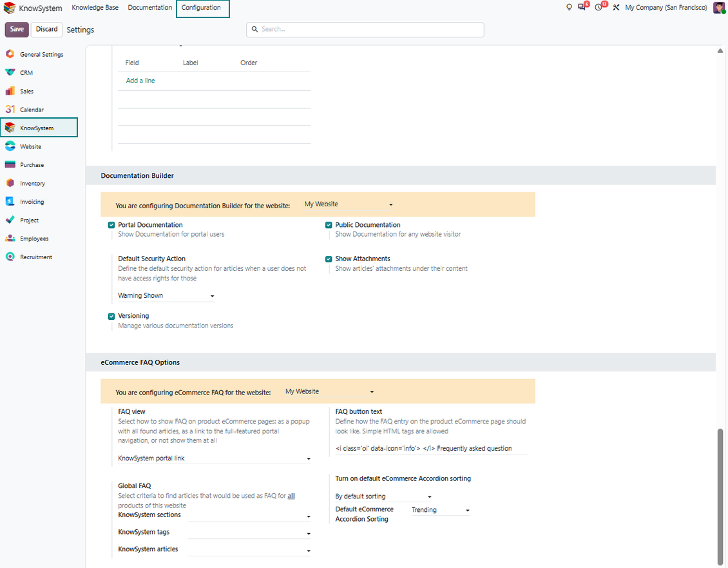Image resolution: width=728 pixels, height=568 pixels.
Task: Click the settings Search field
Action: pos(365,29)
